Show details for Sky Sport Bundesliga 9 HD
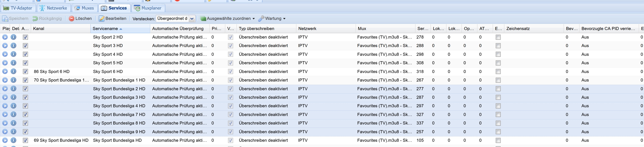This screenshot has height=147, width=644. [14, 131]
